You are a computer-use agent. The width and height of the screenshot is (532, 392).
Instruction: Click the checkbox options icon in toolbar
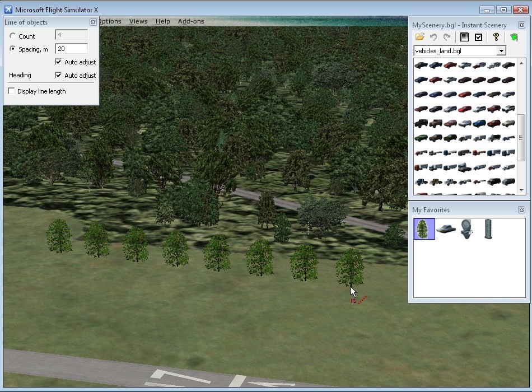[x=478, y=38]
